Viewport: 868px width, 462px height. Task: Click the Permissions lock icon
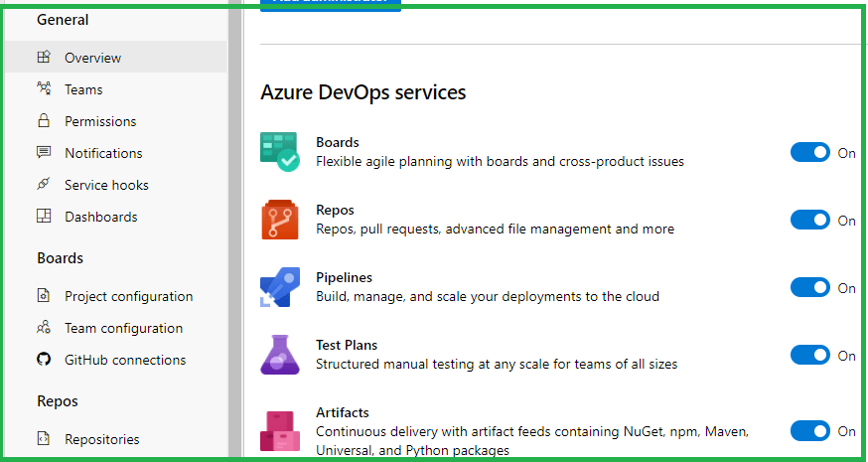coord(44,120)
